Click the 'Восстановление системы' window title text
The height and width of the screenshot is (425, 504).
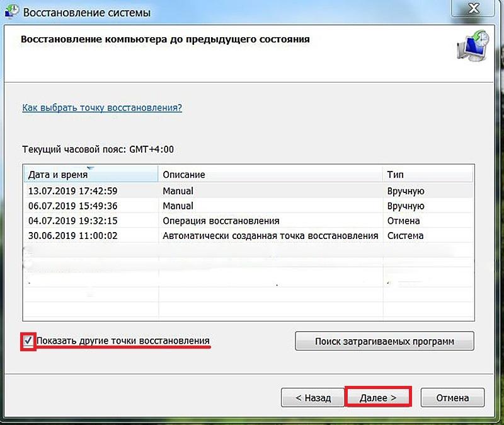coord(87,12)
